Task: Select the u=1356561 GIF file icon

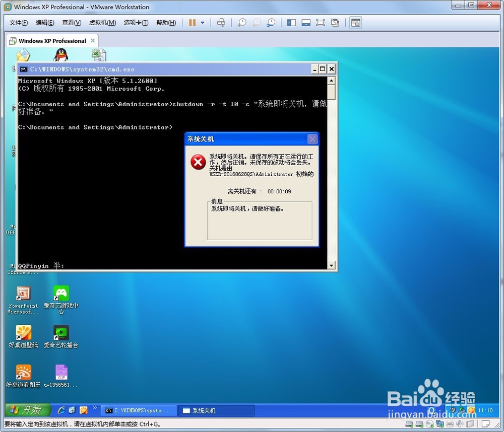Action: [x=61, y=376]
